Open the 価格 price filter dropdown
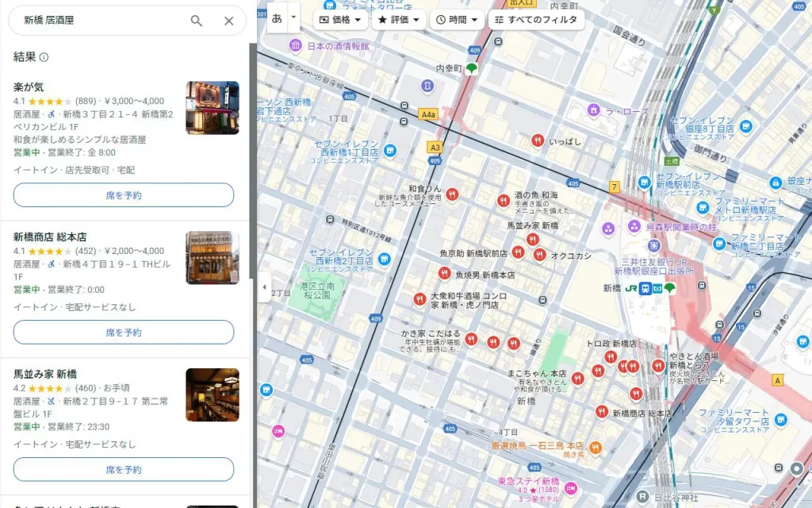The width and height of the screenshot is (812, 508). [x=339, y=19]
